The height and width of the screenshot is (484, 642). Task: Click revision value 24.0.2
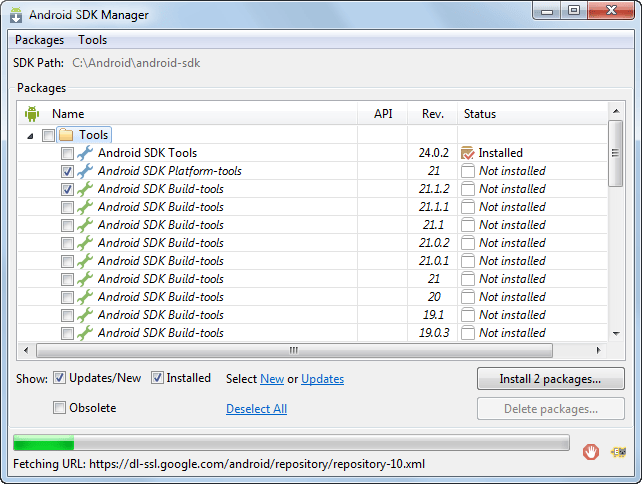tap(434, 153)
